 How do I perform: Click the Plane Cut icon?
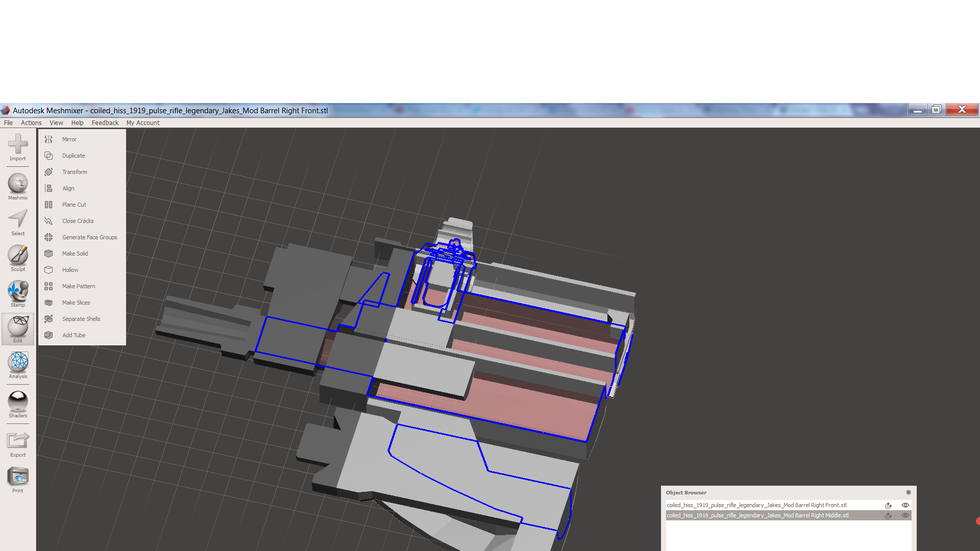point(48,205)
